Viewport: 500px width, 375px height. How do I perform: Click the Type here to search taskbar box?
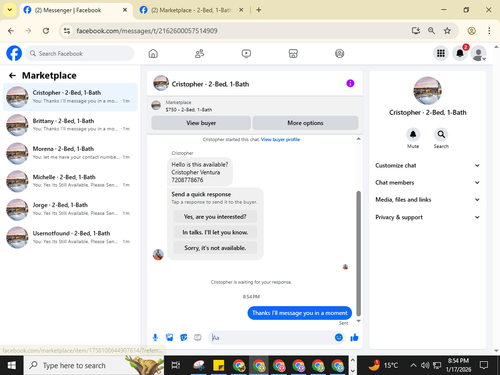tap(94, 366)
